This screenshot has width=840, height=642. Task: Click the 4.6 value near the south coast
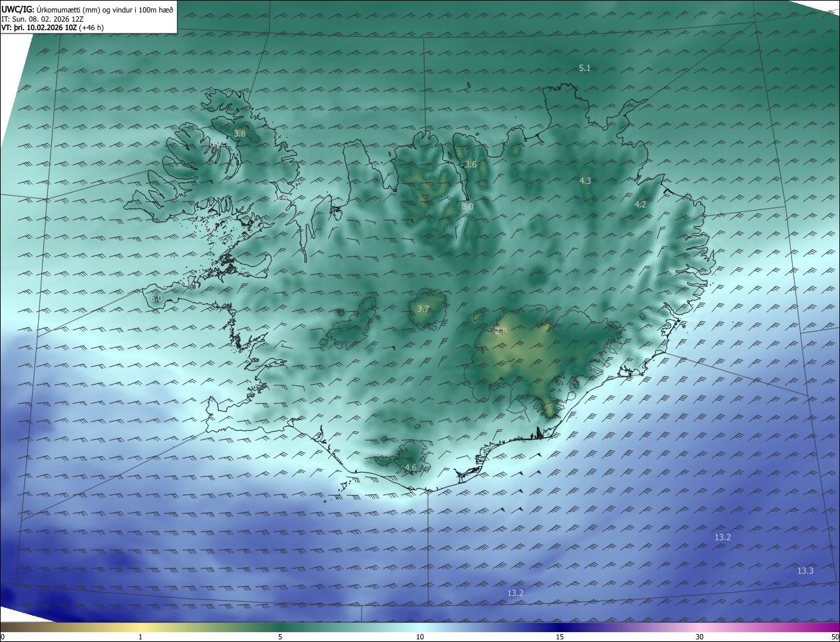click(x=411, y=468)
